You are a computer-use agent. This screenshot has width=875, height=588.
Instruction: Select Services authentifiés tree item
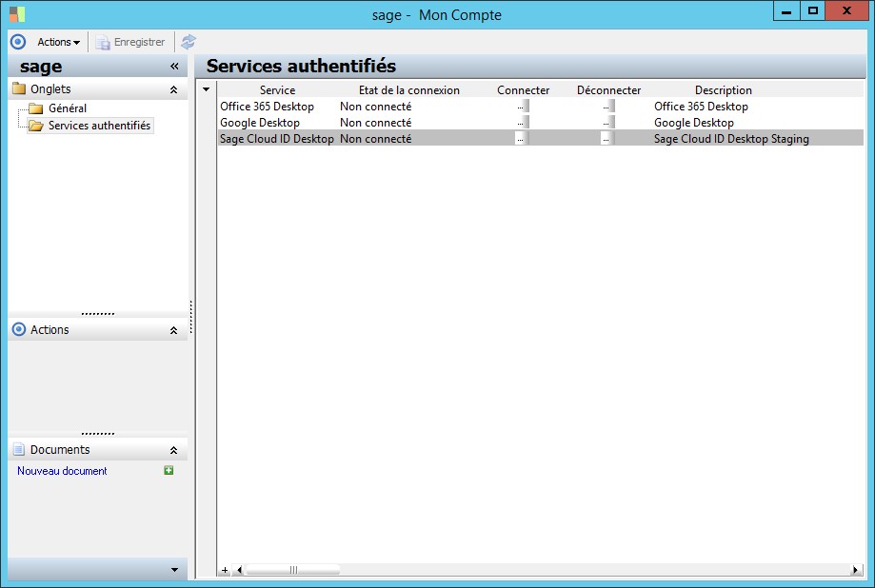[99, 126]
